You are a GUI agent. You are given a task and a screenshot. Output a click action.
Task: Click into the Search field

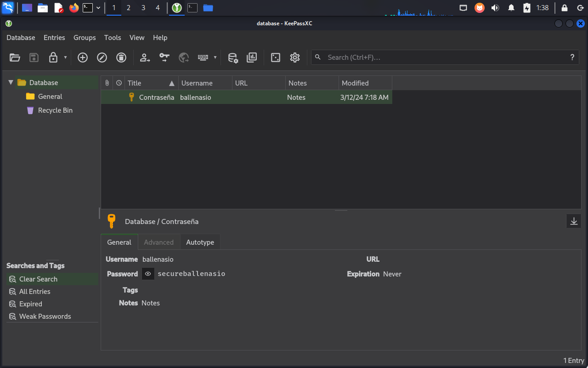[445, 57]
